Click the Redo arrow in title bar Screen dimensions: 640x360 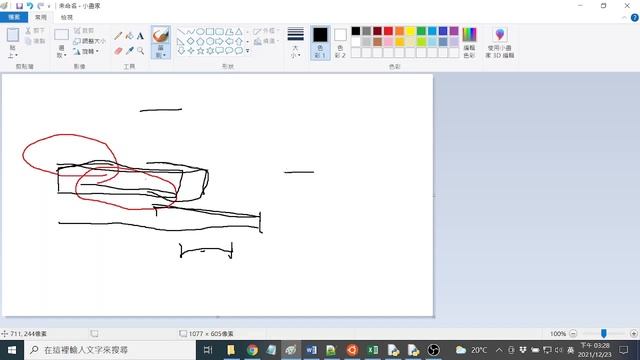[40, 6]
